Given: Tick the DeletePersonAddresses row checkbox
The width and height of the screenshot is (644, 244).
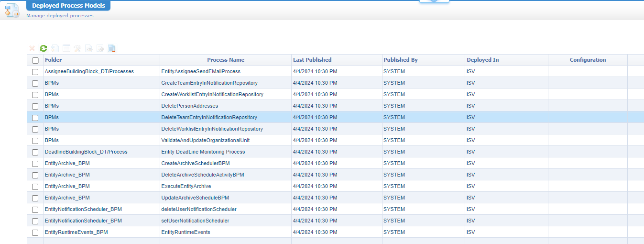Looking at the screenshot, I should [x=35, y=106].
